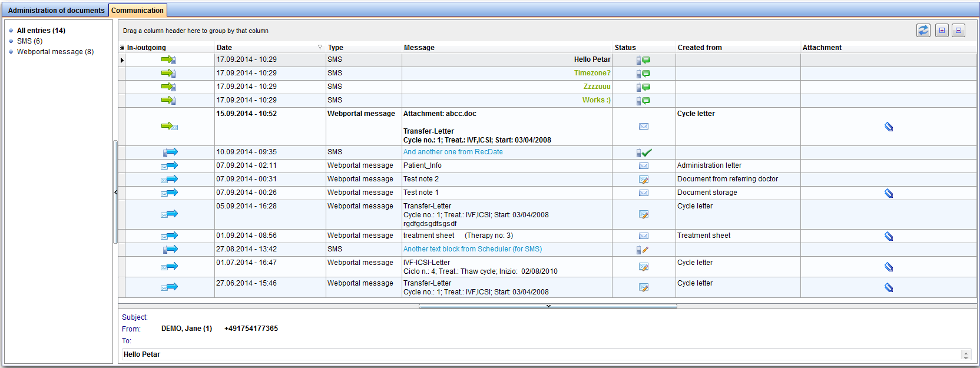Click the row indicator arrow on first row
Screen dimensions: 980x368
[122, 60]
